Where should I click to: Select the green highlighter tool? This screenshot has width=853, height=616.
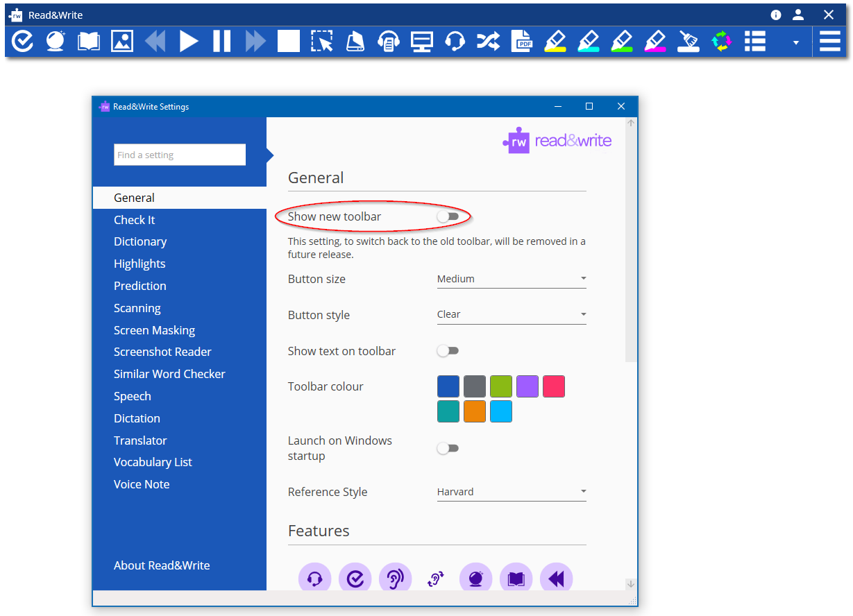[x=621, y=41]
